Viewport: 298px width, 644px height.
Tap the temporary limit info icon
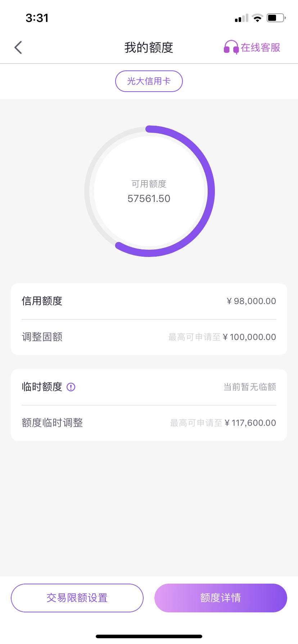[71, 387]
